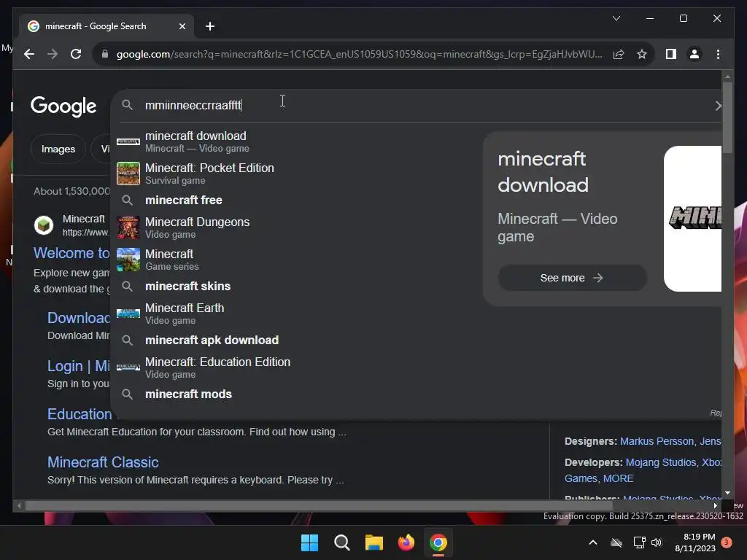This screenshot has width=747, height=560.
Task: Click the vertical scrollbar thumb
Action: click(727, 117)
